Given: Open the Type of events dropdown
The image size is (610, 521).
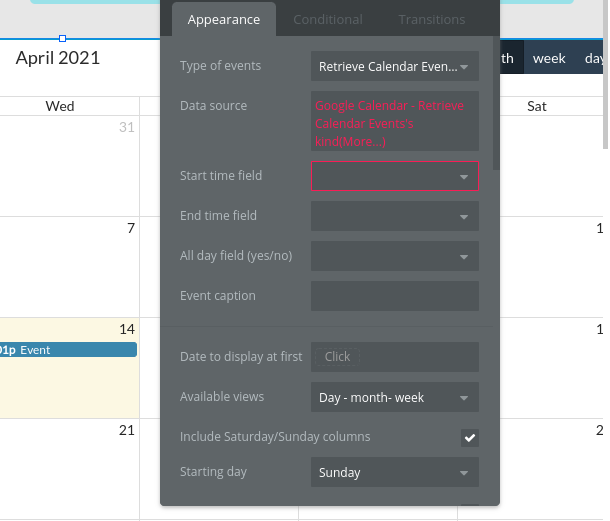Looking at the screenshot, I should pos(394,67).
